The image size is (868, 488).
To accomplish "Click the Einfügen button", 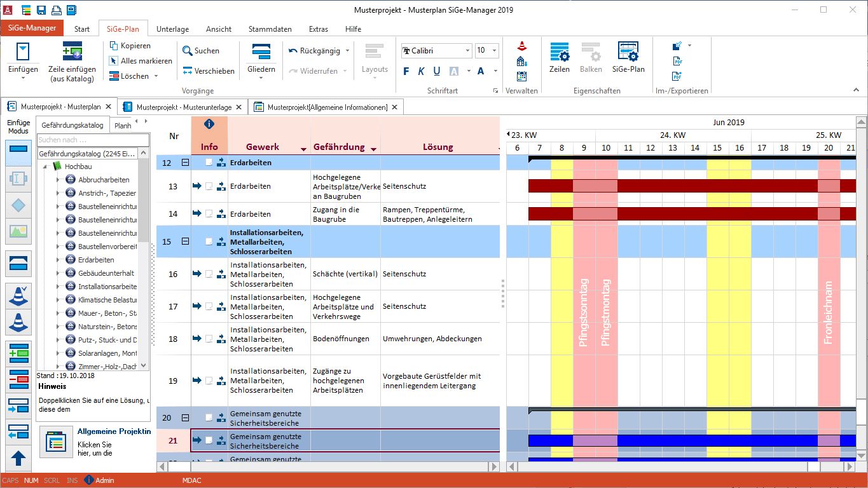I will tap(23, 61).
